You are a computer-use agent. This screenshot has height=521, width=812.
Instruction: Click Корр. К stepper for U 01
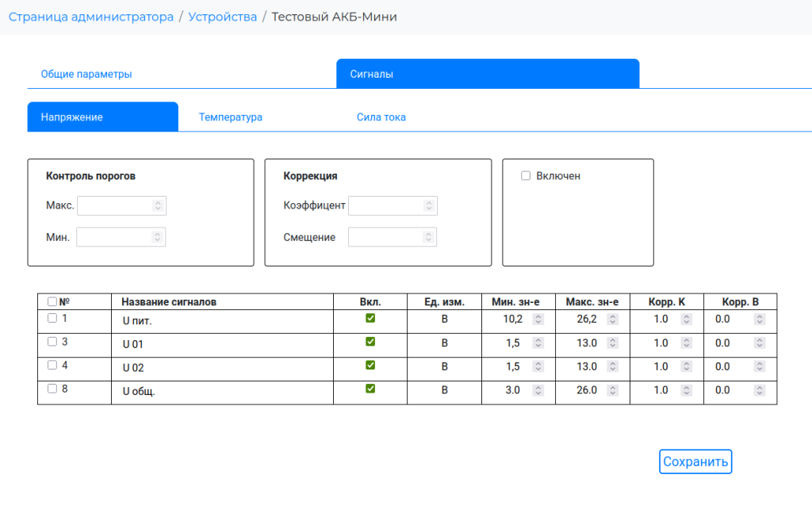(687, 343)
